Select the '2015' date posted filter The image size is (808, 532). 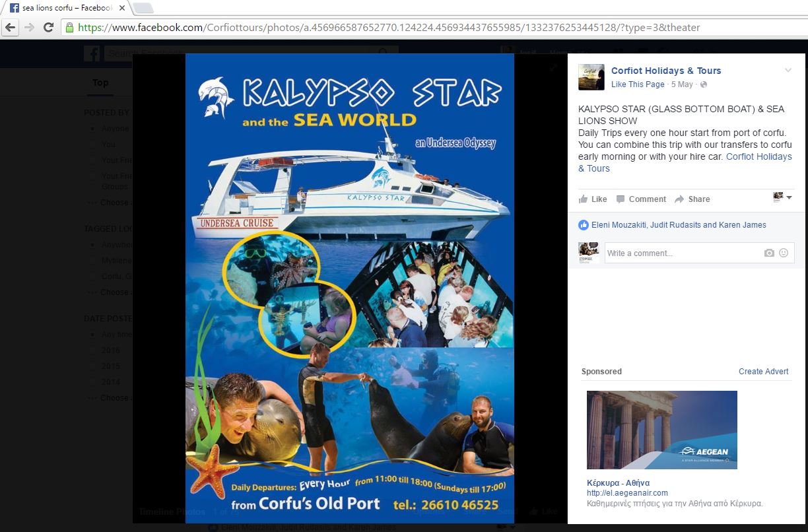(x=111, y=366)
